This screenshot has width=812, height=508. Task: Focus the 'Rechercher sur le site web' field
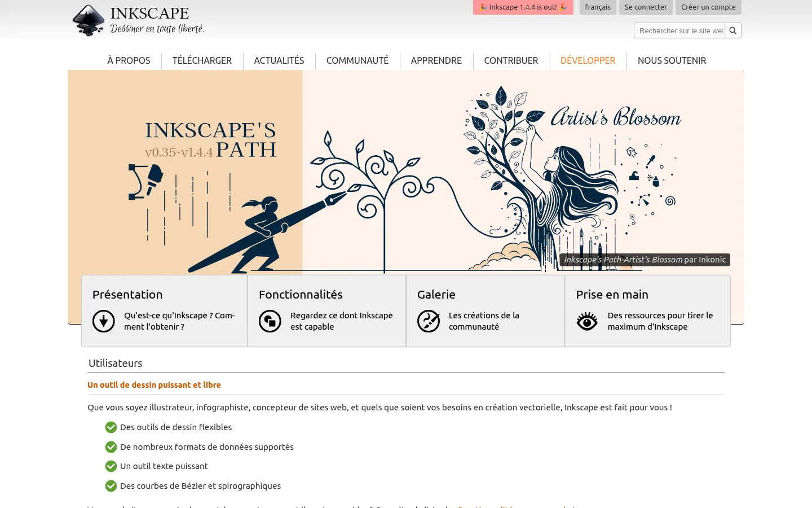tap(679, 30)
